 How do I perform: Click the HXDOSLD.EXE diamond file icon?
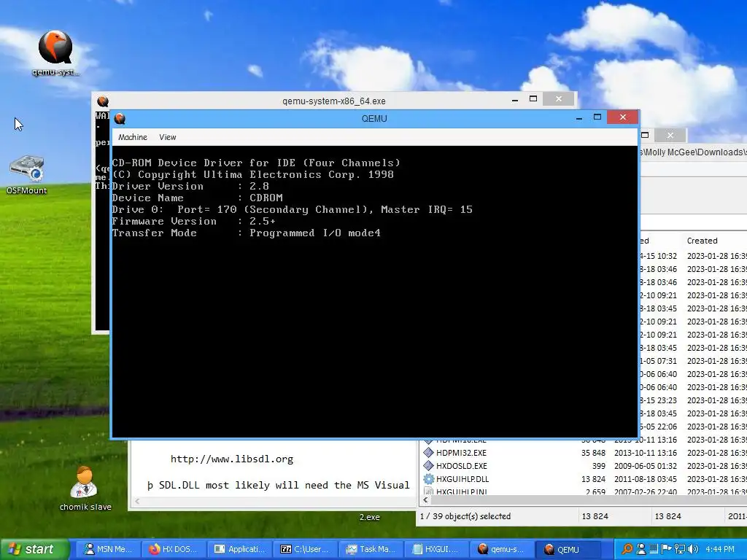(x=428, y=466)
